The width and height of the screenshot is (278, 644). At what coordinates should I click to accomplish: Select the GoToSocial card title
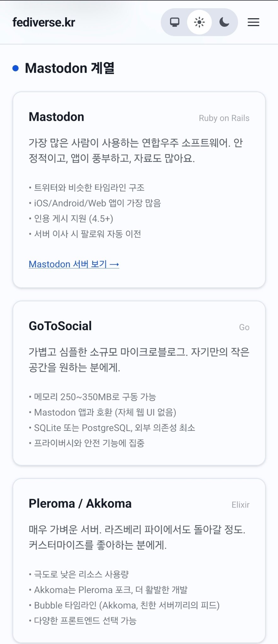pyautogui.click(x=60, y=326)
